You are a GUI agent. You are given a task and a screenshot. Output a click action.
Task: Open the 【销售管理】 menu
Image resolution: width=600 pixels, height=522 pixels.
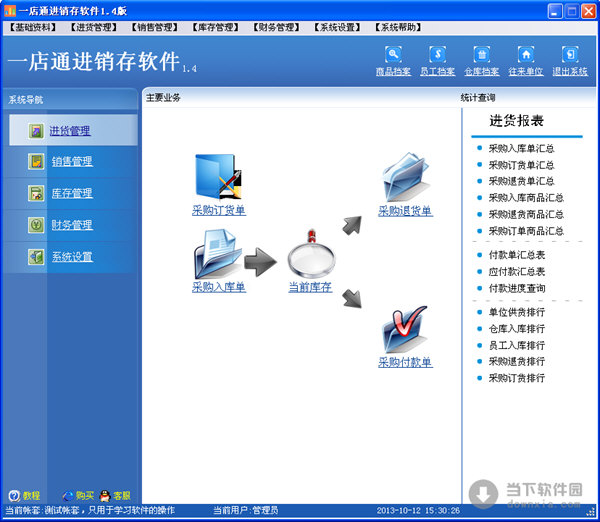[155, 27]
